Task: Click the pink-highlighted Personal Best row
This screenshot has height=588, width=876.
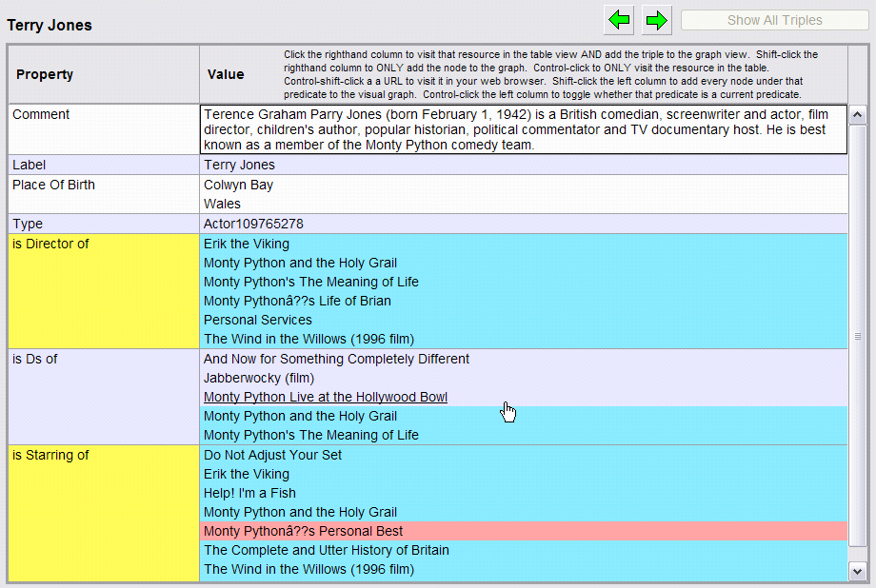Action: [x=303, y=531]
